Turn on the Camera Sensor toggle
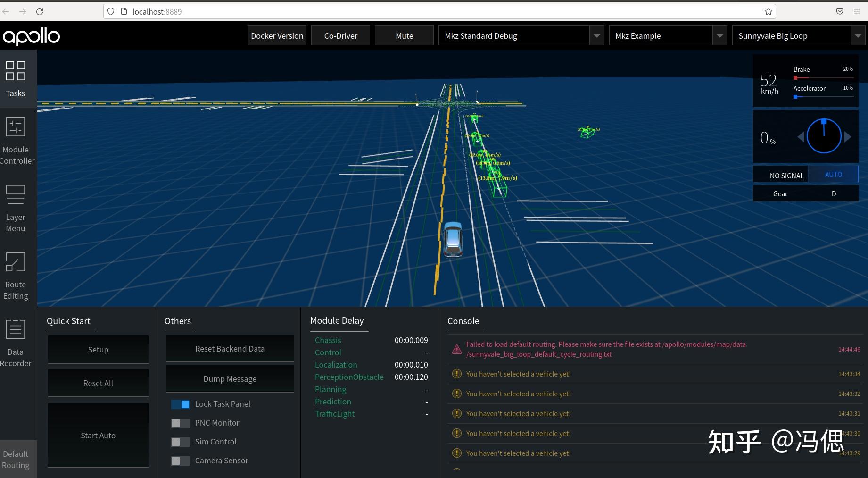The image size is (868, 478). [x=180, y=461]
